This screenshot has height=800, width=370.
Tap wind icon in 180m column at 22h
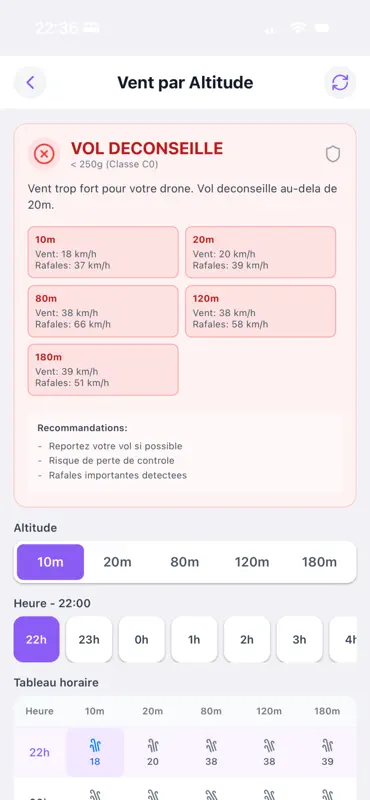(327, 746)
